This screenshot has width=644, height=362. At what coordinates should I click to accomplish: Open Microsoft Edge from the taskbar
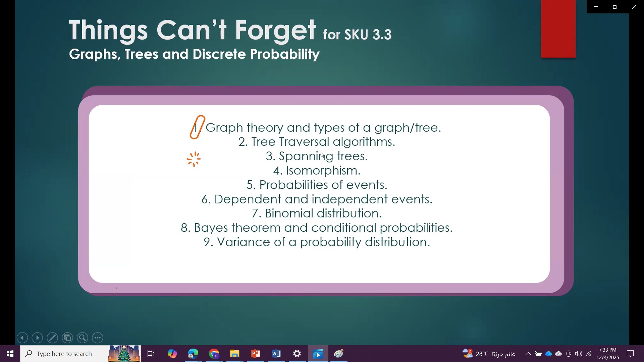click(193, 354)
